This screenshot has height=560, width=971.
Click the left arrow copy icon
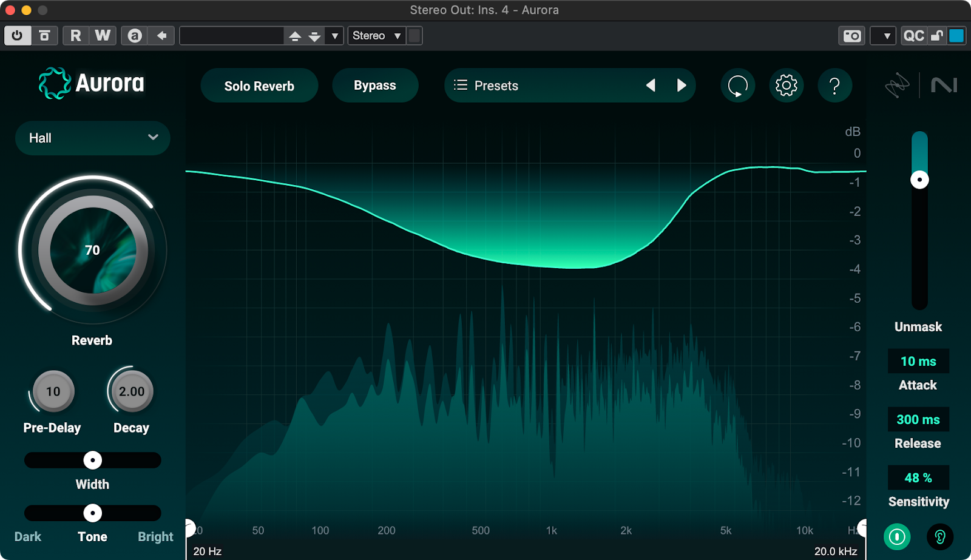pos(161,36)
